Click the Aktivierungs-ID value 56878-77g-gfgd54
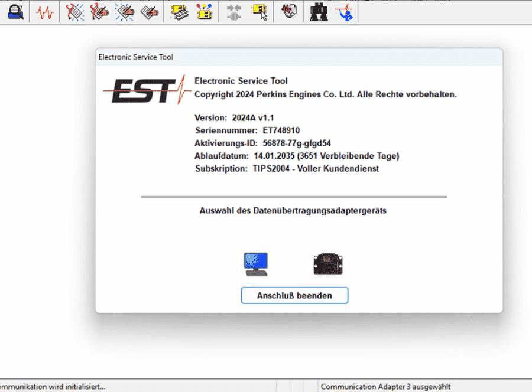The image size is (532, 392). coord(297,143)
